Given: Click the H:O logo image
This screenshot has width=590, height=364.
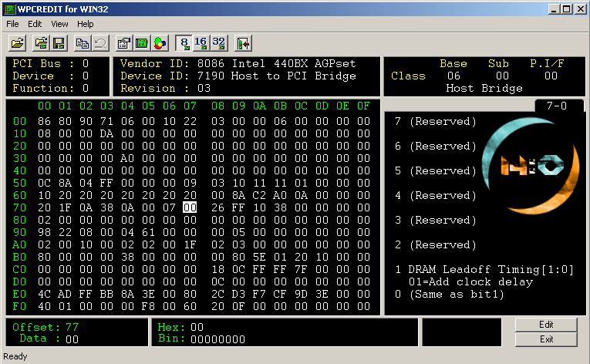Looking at the screenshot, I should [x=531, y=166].
